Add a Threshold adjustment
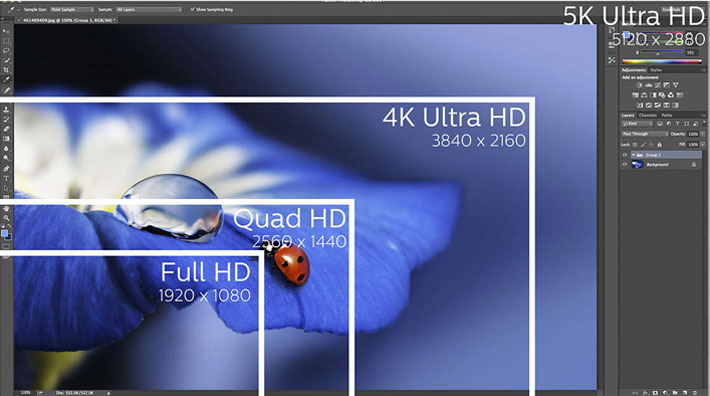The height and width of the screenshot is (396, 710). click(x=657, y=105)
